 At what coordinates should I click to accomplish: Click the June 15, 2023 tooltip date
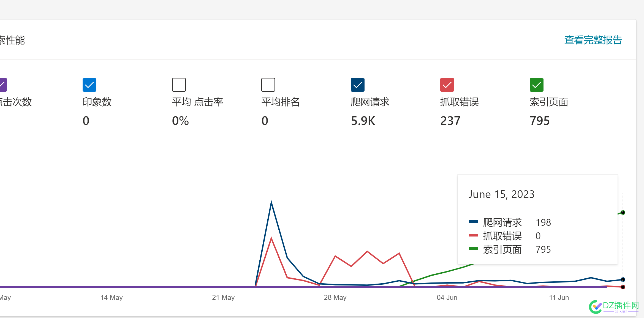click(x=502, y=194)
